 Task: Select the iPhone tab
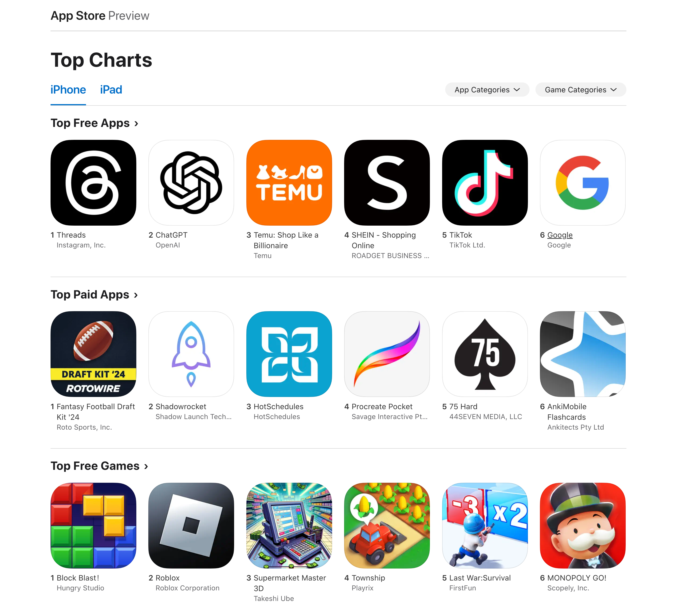pyautogui.click(x=67, y=90)
